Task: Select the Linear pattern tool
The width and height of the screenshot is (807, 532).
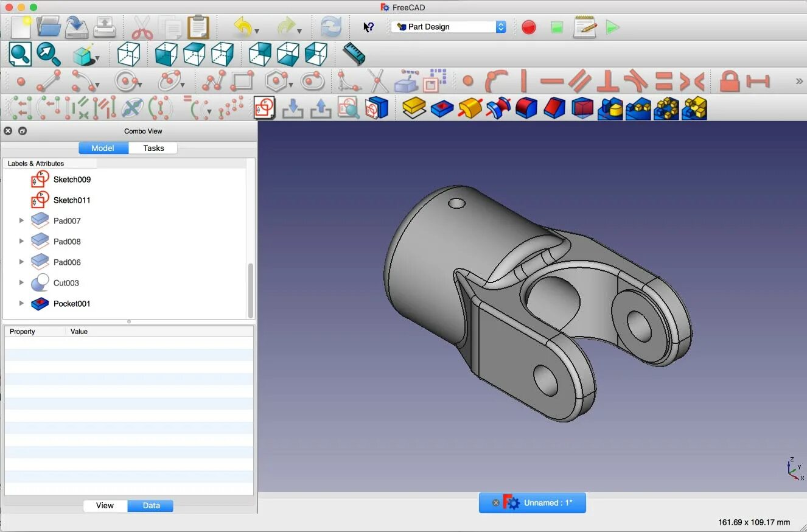Action: pos(638,108)
